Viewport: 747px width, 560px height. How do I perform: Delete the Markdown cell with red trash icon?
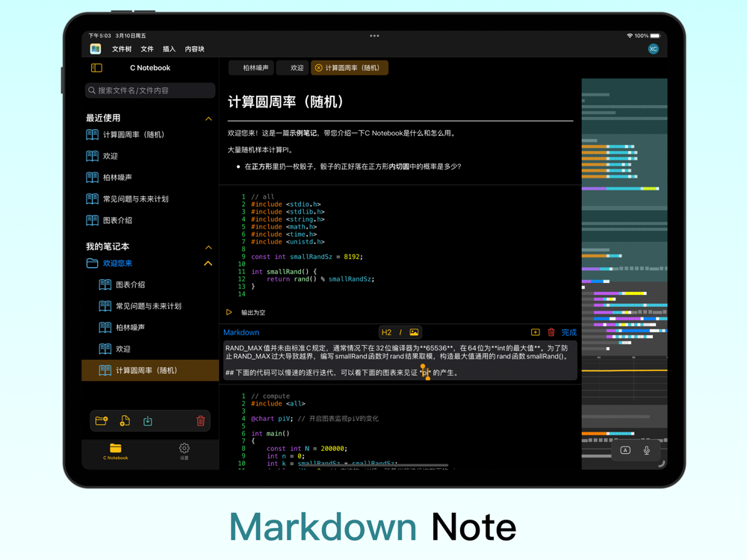[551, 332]
